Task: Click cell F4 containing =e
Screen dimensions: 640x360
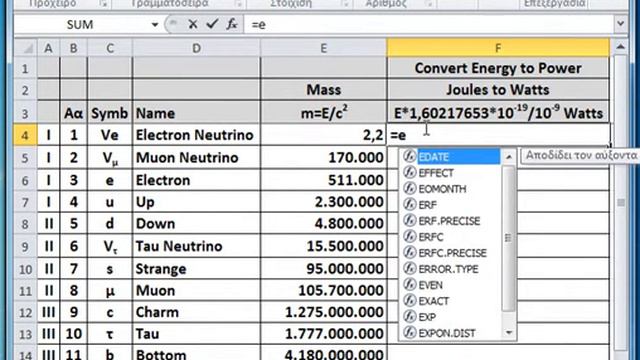Action: pos(498,135)
